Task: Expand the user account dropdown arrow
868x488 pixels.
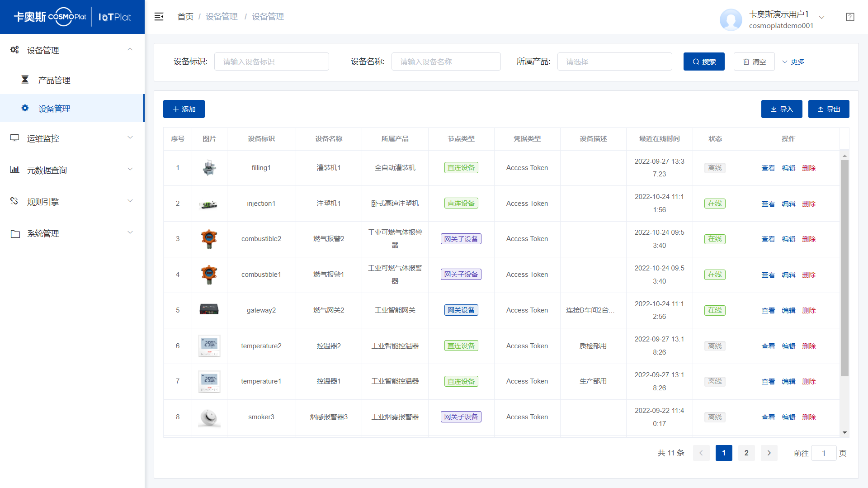Action: (x=822, y=17)
